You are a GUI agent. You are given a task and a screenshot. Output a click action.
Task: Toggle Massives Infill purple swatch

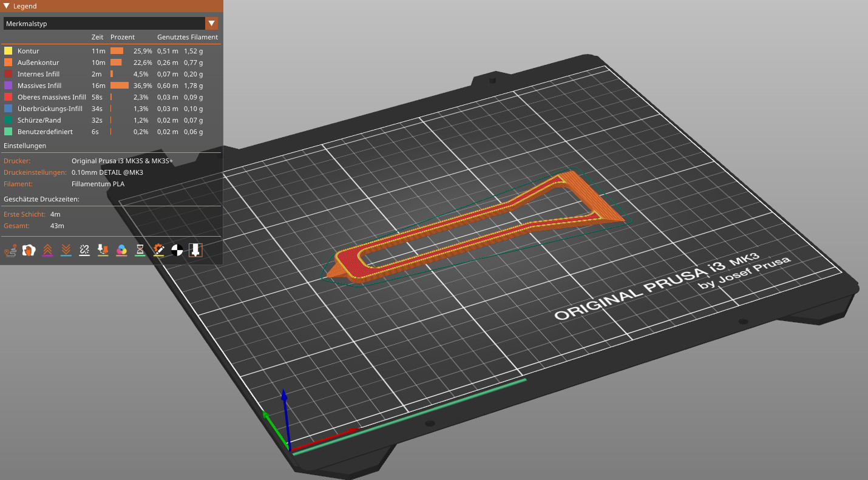point(8,86)
